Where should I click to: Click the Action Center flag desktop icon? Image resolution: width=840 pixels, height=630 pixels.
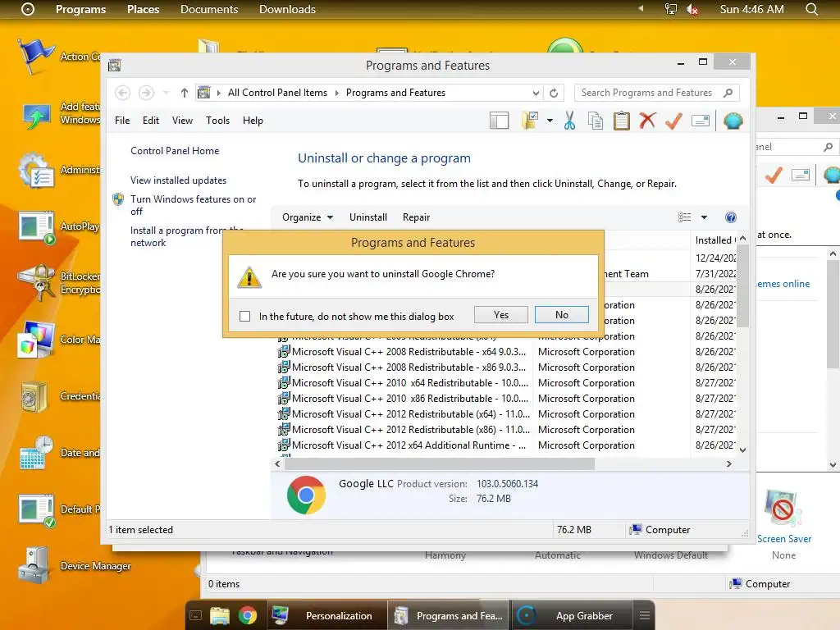click(34, 57)
